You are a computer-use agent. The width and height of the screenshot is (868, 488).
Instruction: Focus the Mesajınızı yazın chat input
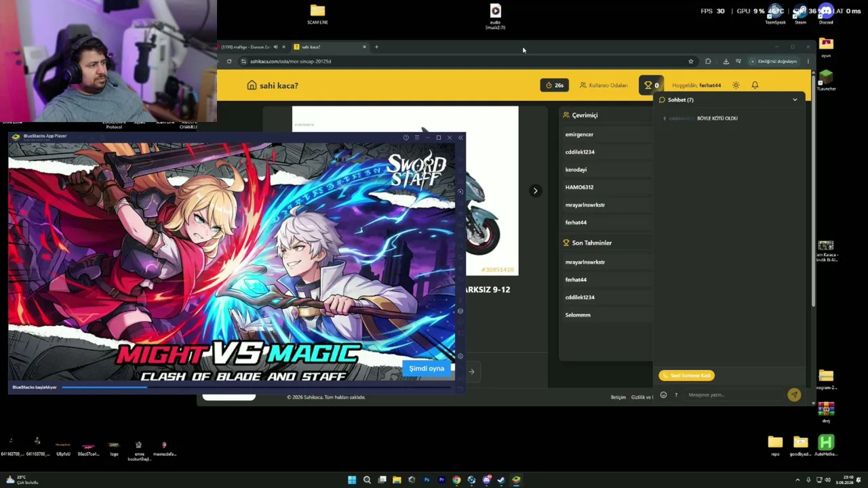pyautogui.click(x=734, y=395)
